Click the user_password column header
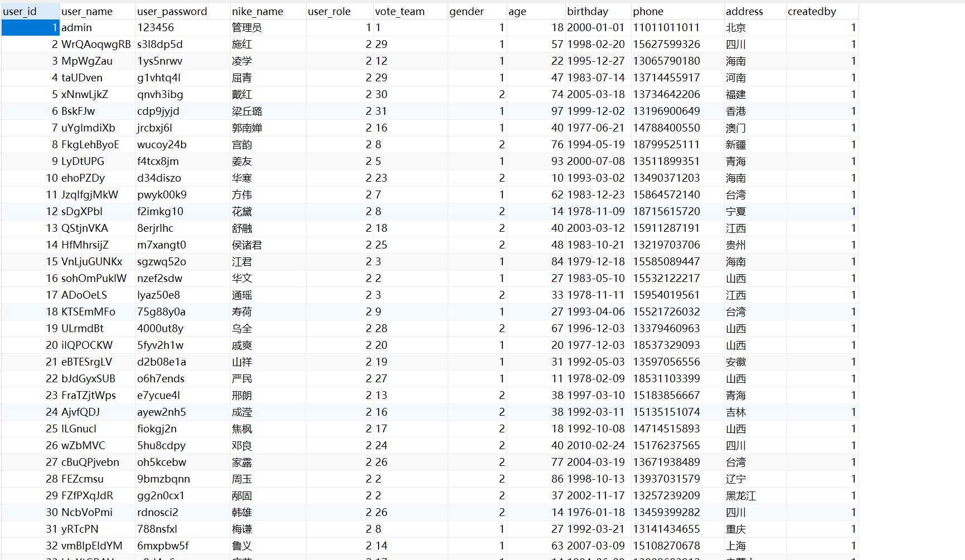965x560 pixels. (182, 11)
